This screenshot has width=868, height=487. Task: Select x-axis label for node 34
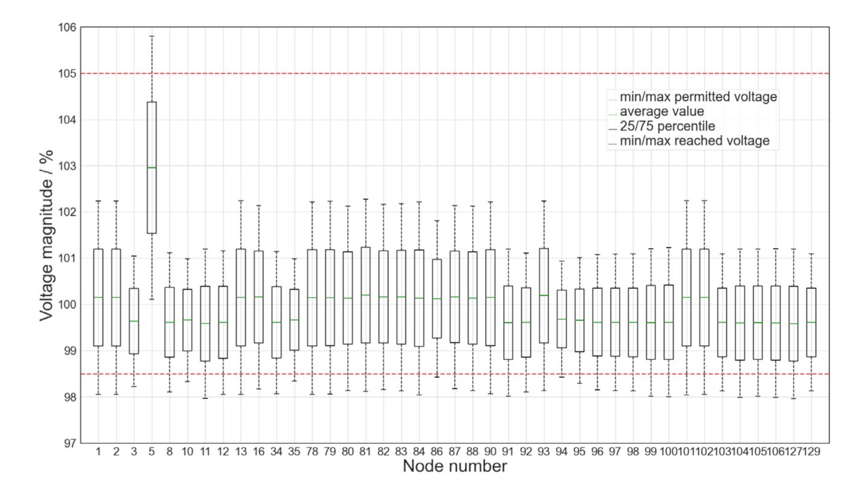pyautogui.click(x=277, y=452)
